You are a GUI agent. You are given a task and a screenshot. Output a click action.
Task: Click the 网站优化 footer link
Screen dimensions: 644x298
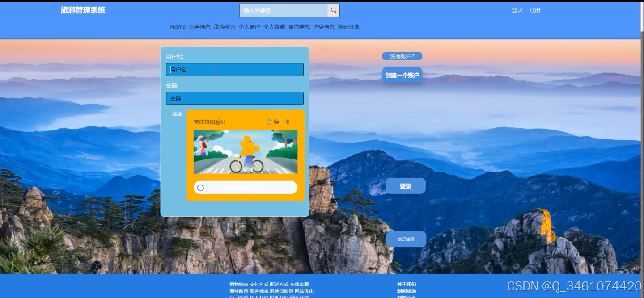(304, 291)
